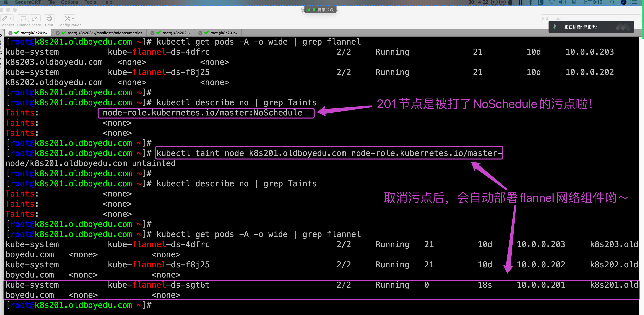Switch to root@k8s203 manifests/addons/metrics tab
Image resolution: width=644 pixels, height=315 pixels.
[x=105, y=33]
